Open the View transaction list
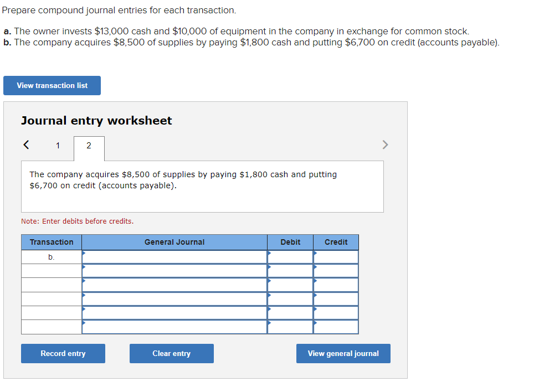 (x=52, y=85)
